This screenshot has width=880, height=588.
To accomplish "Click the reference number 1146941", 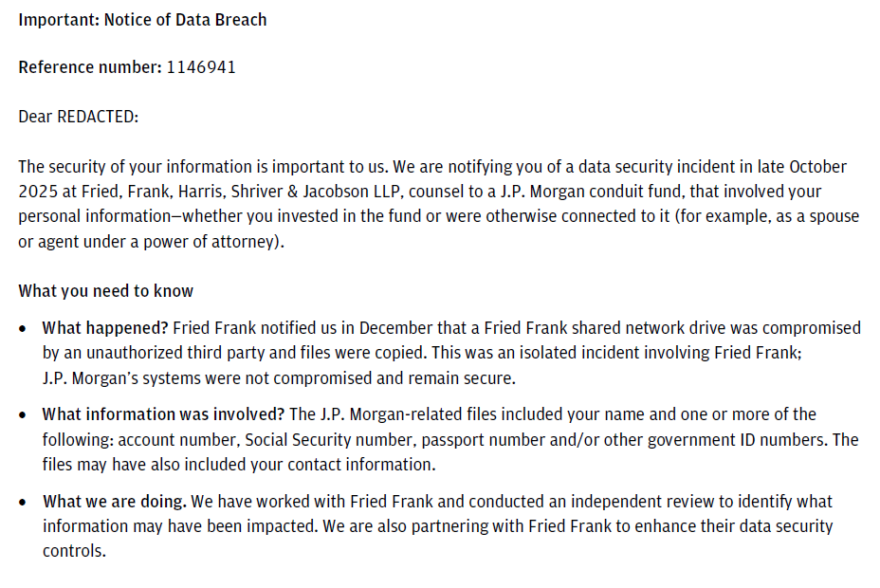I will pos(201,67).
